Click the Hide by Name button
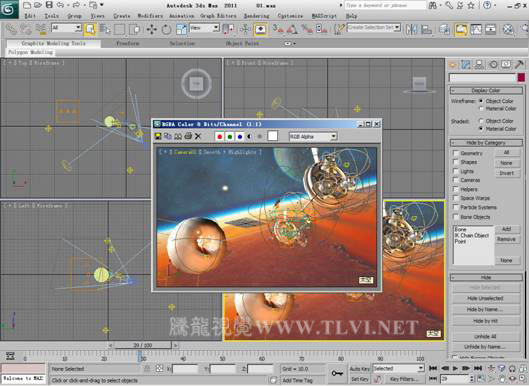 pyautogui.click(x=485, y=309)
